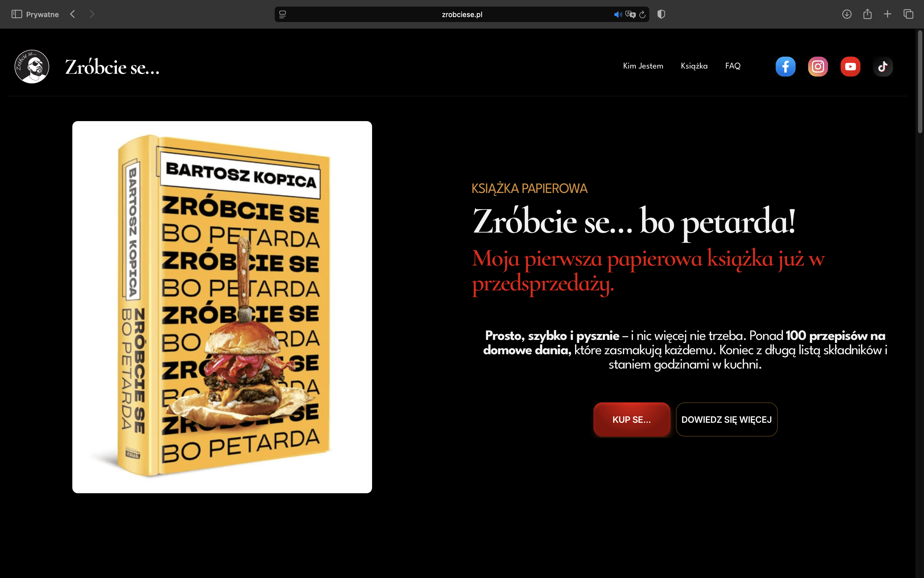Open a new tab with the plus icon
This screenshot has height=578, width=924.
click(x=888, y=14)
